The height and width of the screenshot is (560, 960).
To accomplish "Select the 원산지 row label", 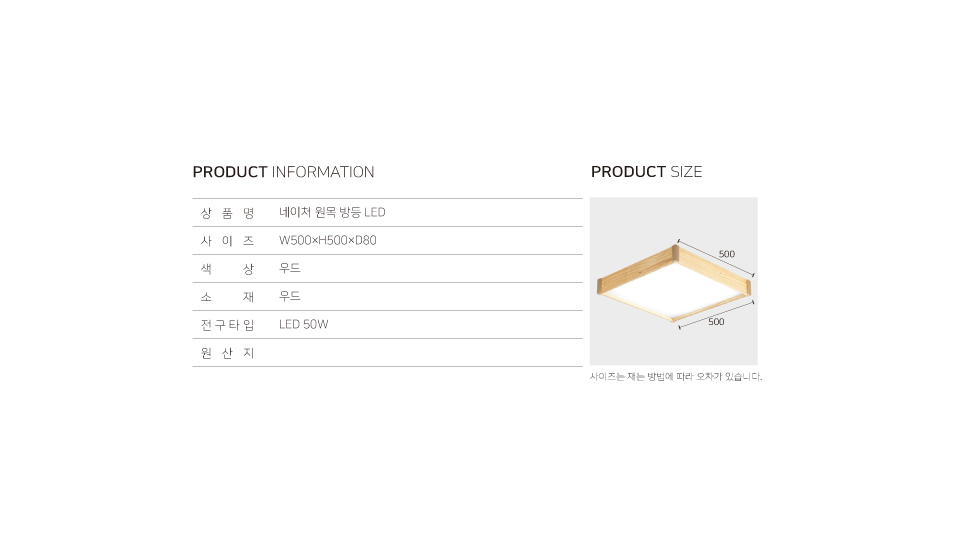I will coord(228,353).
